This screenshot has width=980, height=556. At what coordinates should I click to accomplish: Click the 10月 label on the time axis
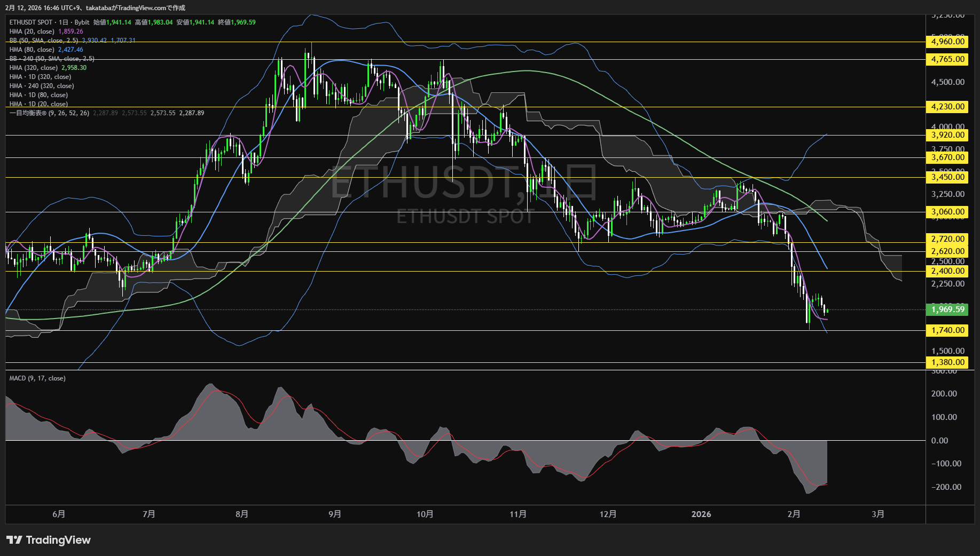(425, 514)
